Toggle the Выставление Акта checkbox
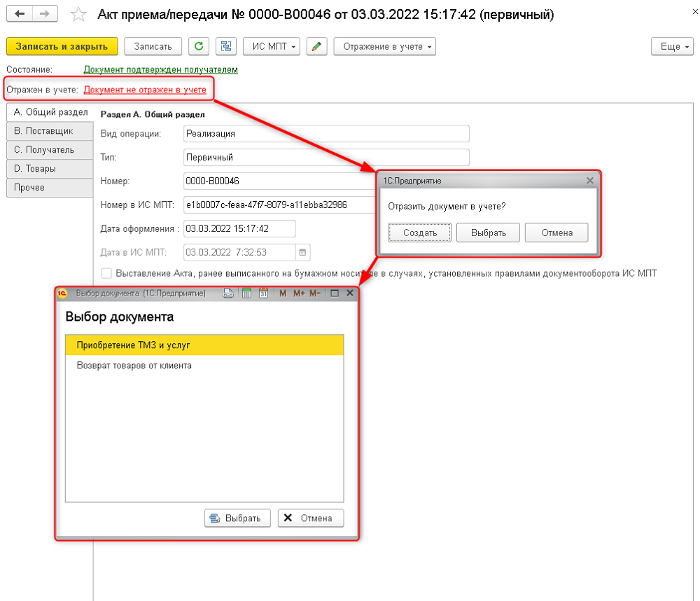Image resolution: width=700 pixels, height=601 pixels. pyautogui.click(x=106, y=273)
